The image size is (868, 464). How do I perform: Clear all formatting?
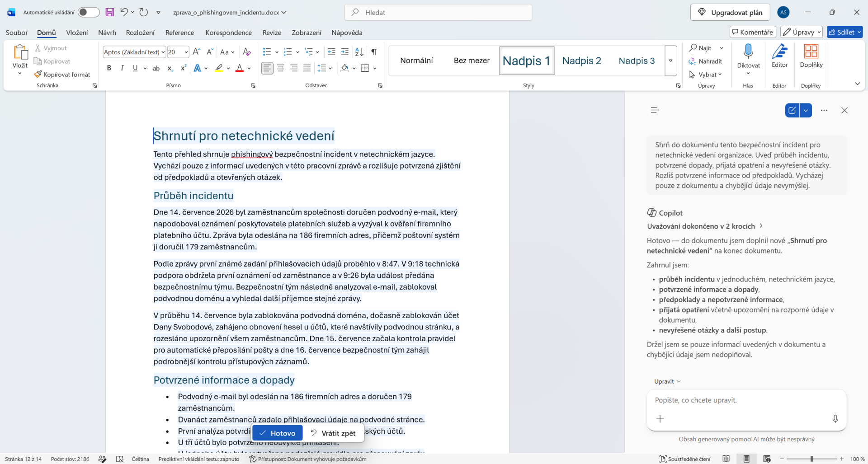click(x=246, y=52)
